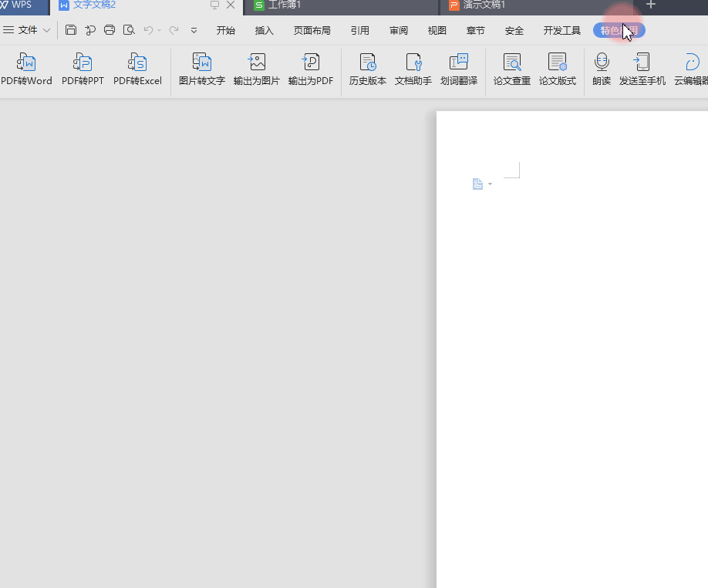
Task: Open the 文档助手 document assistant
Action: click(413, 70)
